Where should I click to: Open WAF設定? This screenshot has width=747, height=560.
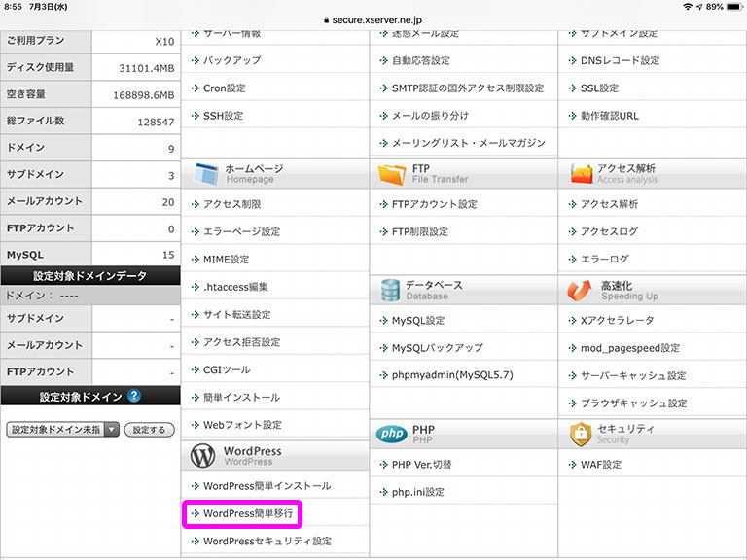click(601, 465)
